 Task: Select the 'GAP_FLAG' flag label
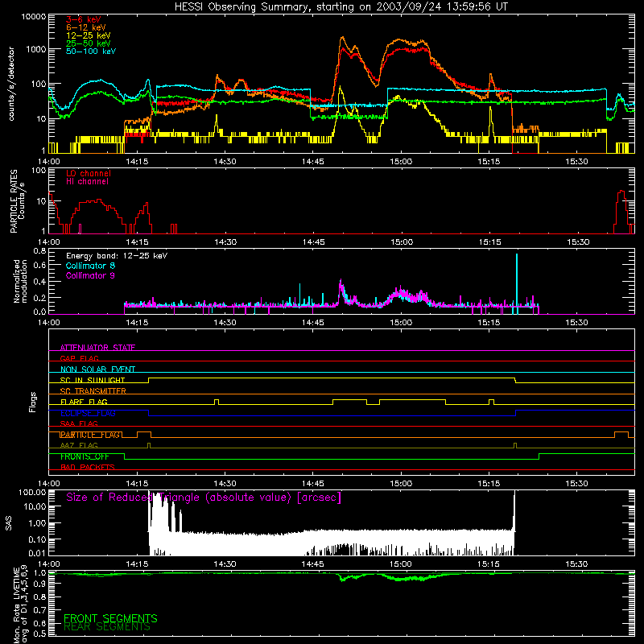79,358
